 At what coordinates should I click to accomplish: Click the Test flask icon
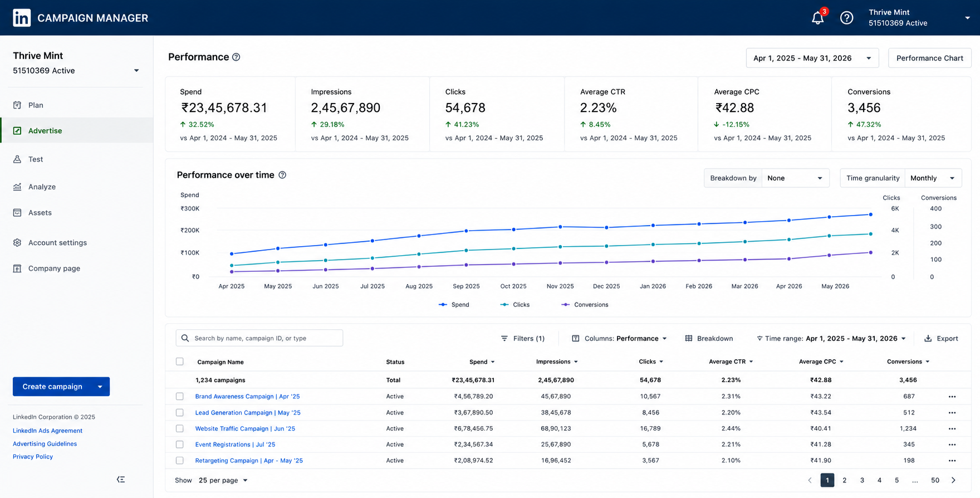coord(17,159)
